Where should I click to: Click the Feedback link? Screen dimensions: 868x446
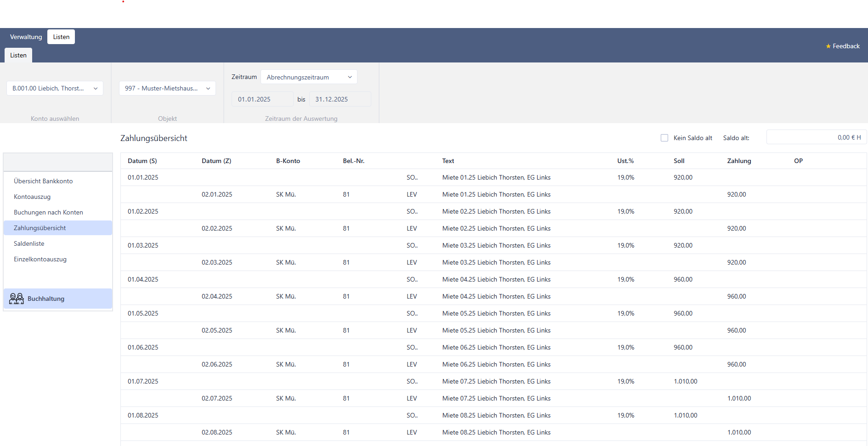(846, 46)
